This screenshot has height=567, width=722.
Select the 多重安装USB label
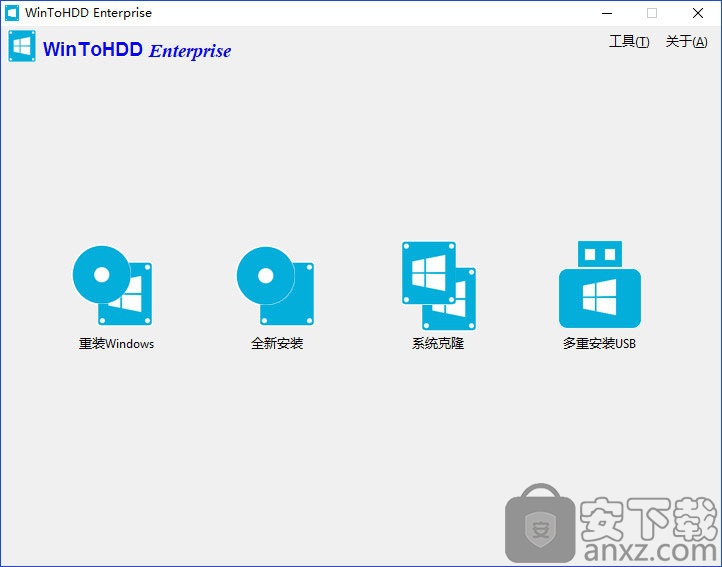pyautogui.click(x=599, y=344)
